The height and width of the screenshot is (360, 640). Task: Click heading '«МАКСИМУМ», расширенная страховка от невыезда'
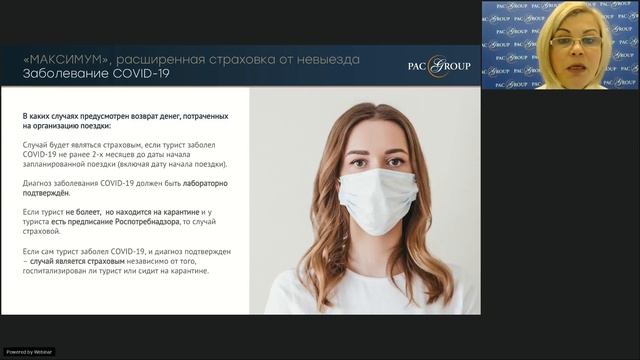point(191,60)
